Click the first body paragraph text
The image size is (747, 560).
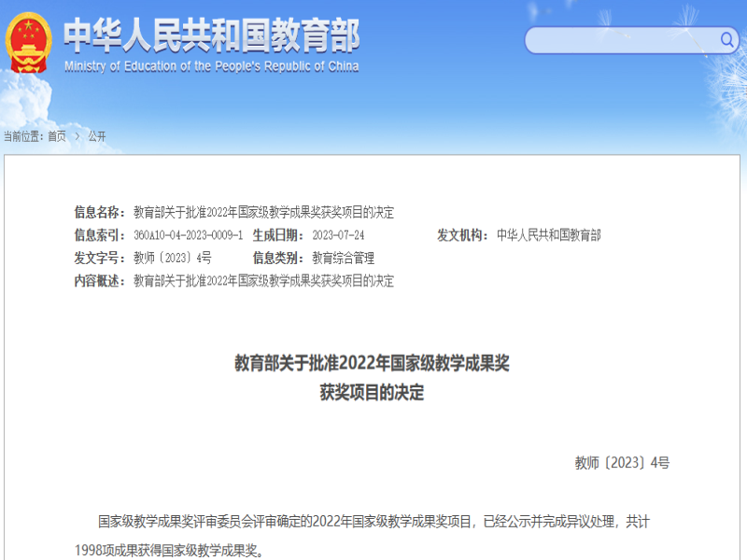(x=372, y=522)
